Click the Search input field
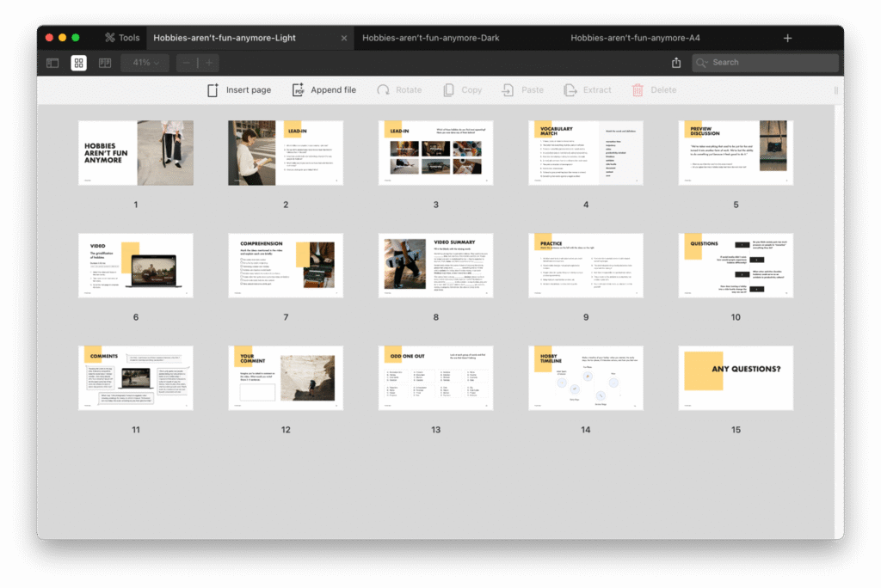Screen dimensions: 881x588 tap(772, 63)
